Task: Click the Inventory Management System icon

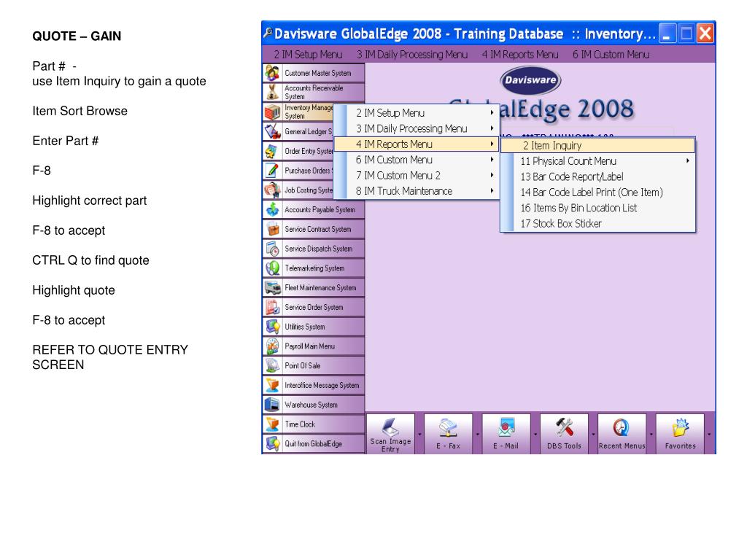Action: 272,112
